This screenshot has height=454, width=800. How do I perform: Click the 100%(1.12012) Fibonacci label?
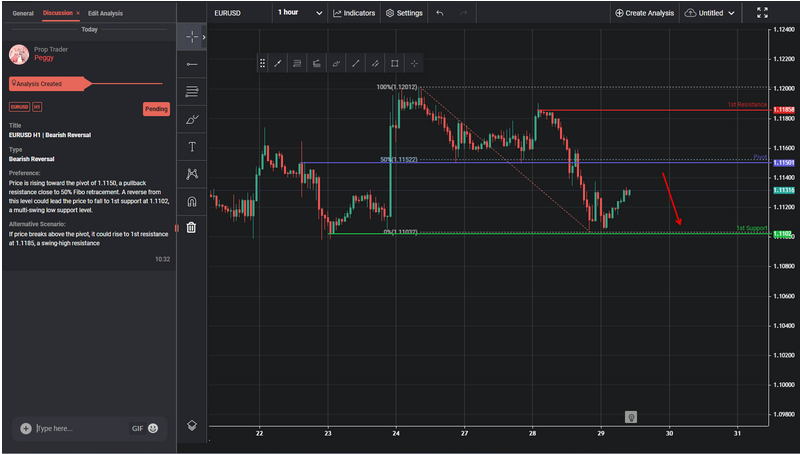[396, 87]
